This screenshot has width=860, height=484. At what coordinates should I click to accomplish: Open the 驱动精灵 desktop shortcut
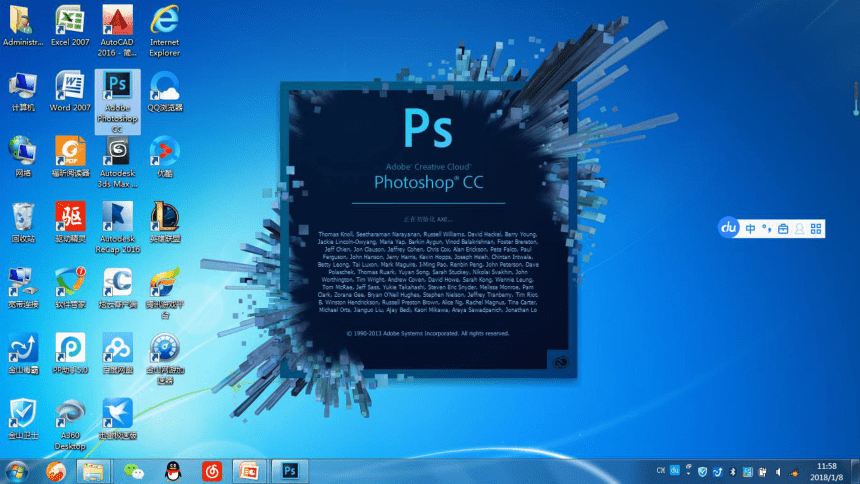point(70,223)
